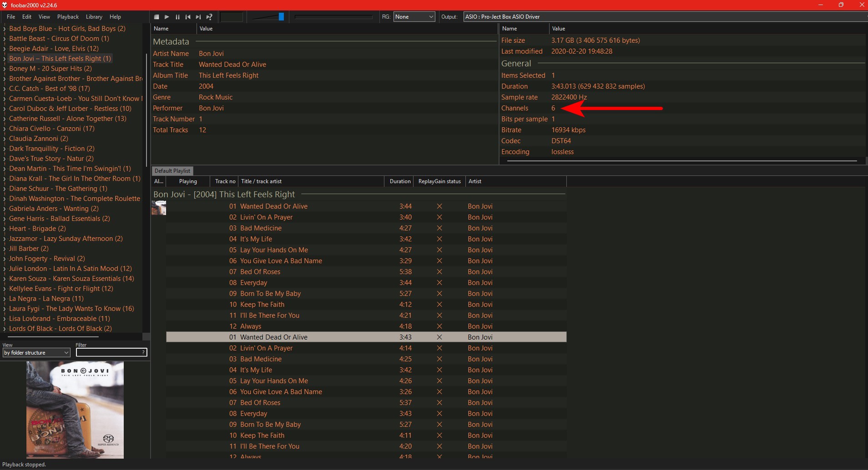Select Dark Tranquillity - Fiction in library tree
Image resolution: width=868 pixels, height=470 pixels.
pyautogui.click(x=52, y=149)
